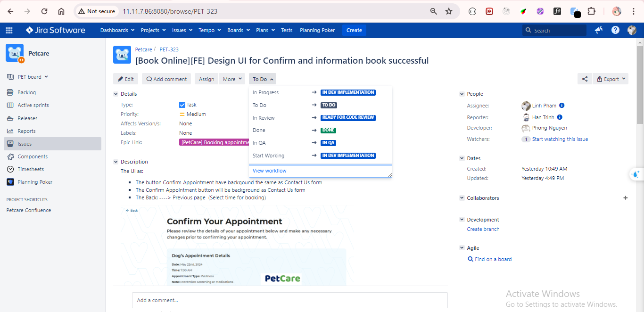Open the Issues dropdown in top navigation

click(x=182, y=30)
